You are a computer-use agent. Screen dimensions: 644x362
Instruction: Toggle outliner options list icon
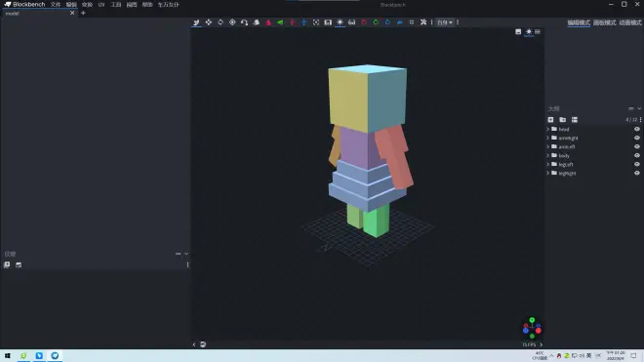[x=575, y=120]
